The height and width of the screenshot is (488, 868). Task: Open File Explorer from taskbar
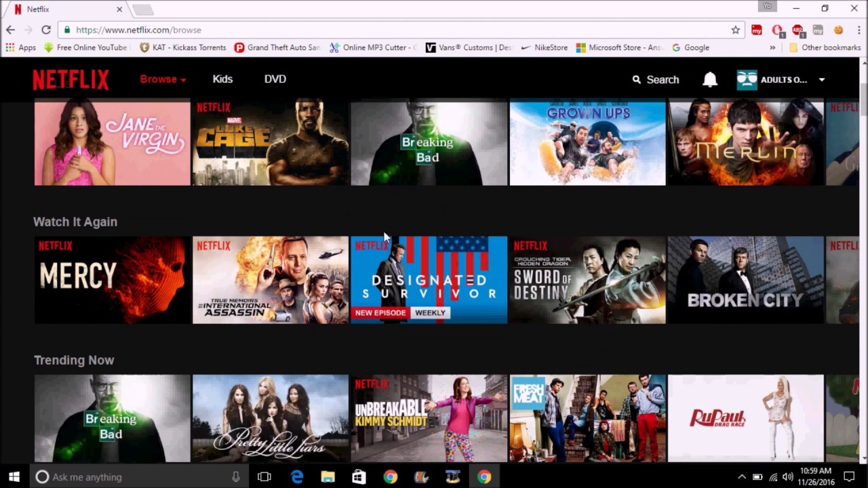click(x=328, y=477)
